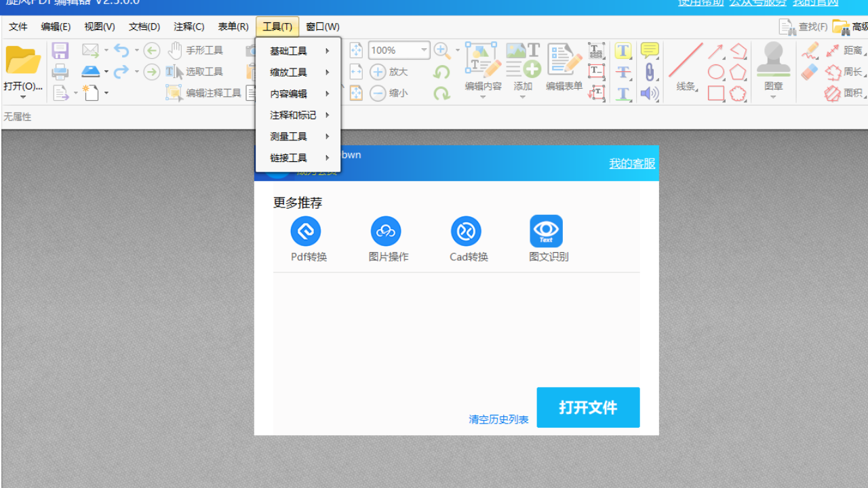Click the attachment paperclip annotation icon
The image size is (868, 488).
[650, 71]
